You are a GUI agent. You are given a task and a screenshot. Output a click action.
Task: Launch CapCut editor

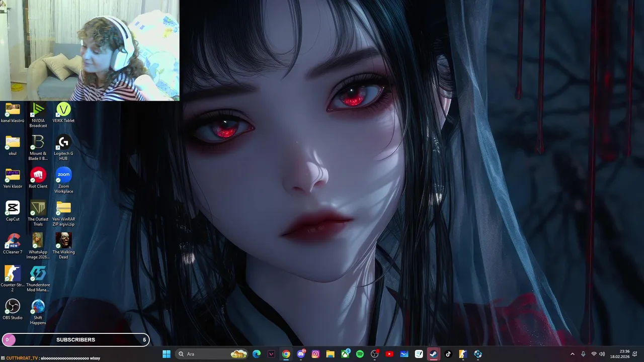pos(13,211)
